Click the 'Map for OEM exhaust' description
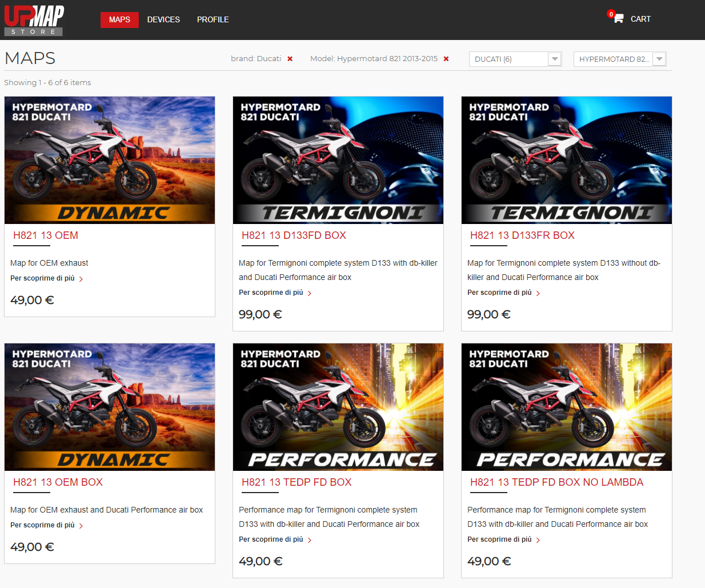This screenshot has width=705, height=588. tap(49, 263)
